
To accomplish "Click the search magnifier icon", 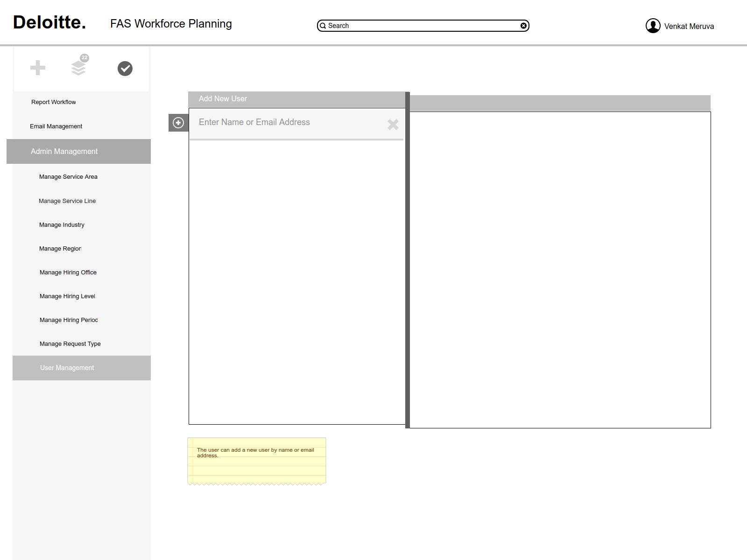I will [x=323, y=26].
